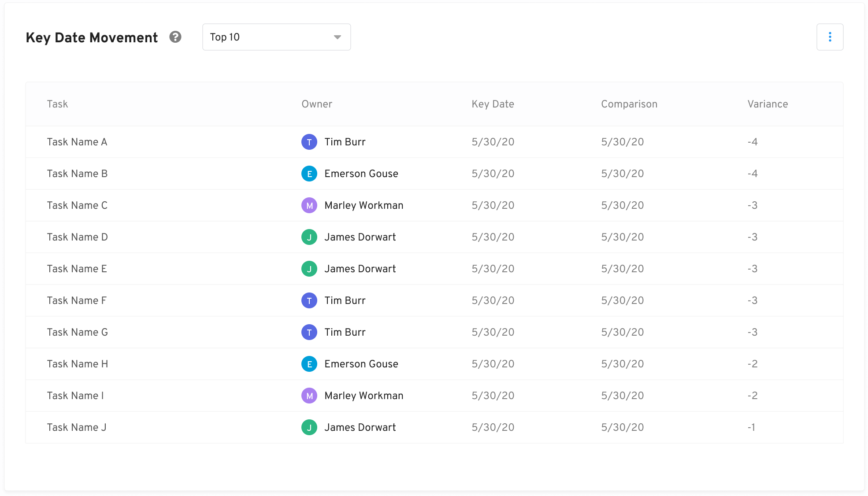Select Task Name B
Screen dimensions: 868x496
[77, 174]
